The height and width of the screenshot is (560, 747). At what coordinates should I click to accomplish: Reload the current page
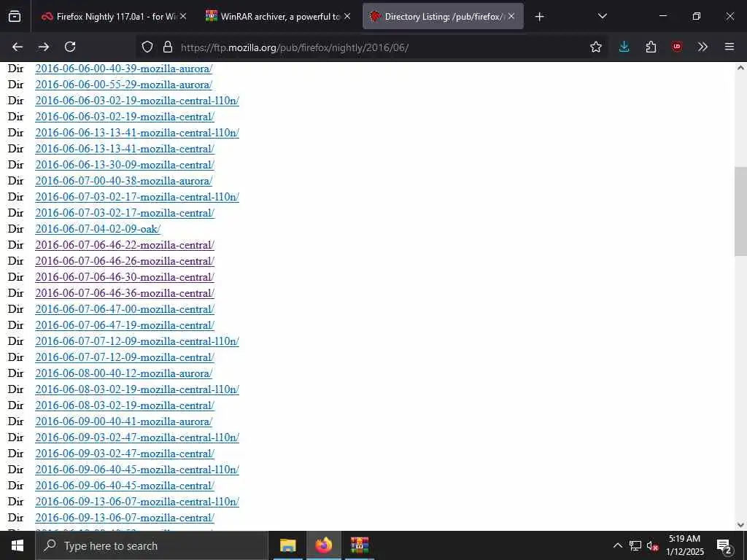click(70, 47)
